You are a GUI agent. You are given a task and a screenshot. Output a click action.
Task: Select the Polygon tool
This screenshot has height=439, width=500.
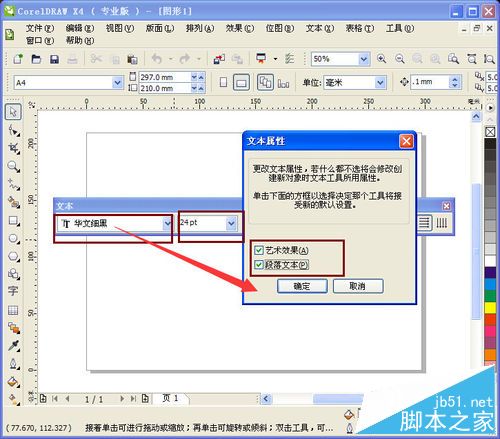pos(14,256)
